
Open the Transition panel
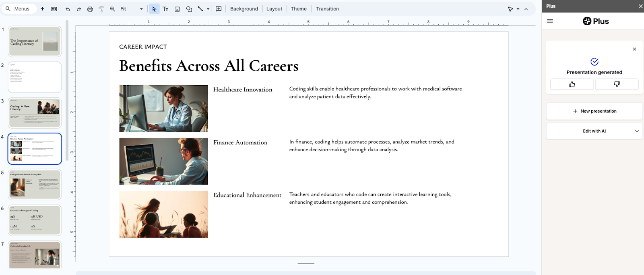[x=327, y=9]
